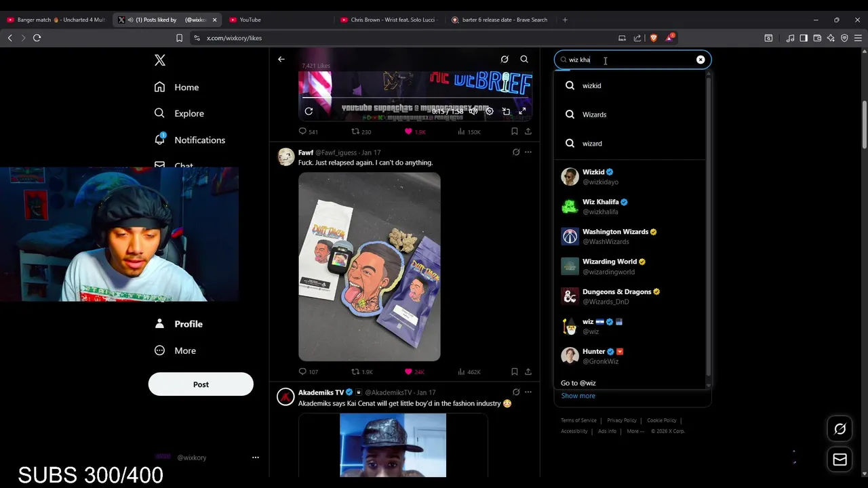Open the Terms of Service footer link
This screenshot has height=488, width=868.
[578, 420]
